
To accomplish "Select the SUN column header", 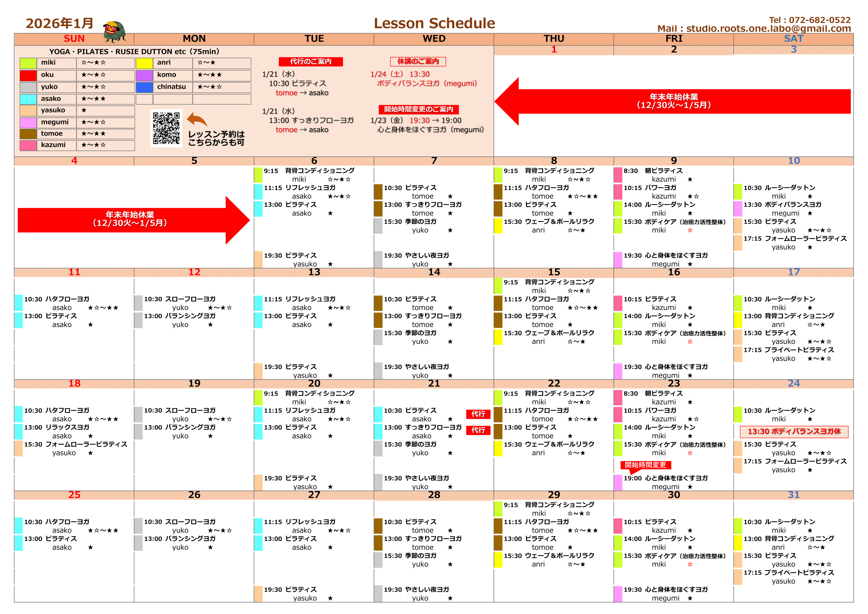I will (74, 39).
